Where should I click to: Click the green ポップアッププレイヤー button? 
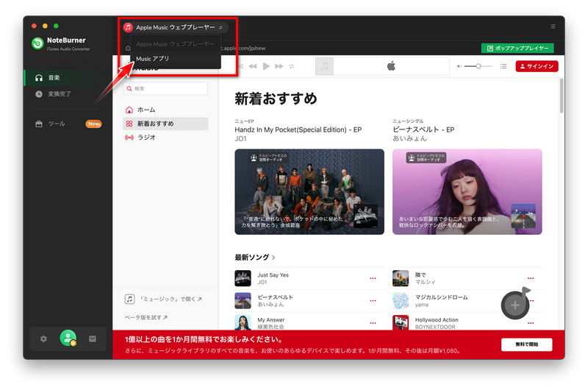[x=517, y=48]
